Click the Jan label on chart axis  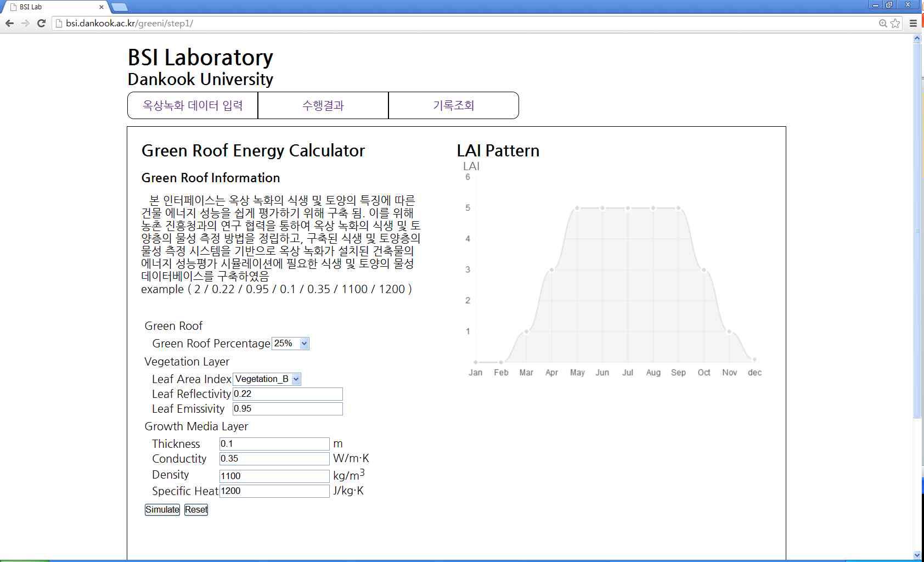pyautogui.click(x=476, y=373)
